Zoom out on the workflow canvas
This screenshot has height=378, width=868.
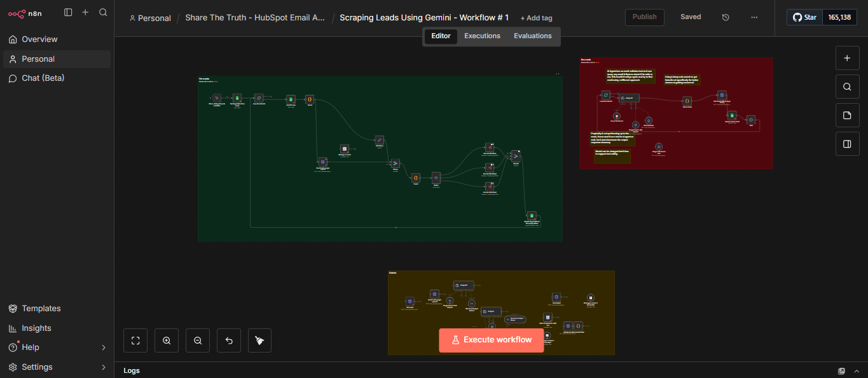point(198,340)
